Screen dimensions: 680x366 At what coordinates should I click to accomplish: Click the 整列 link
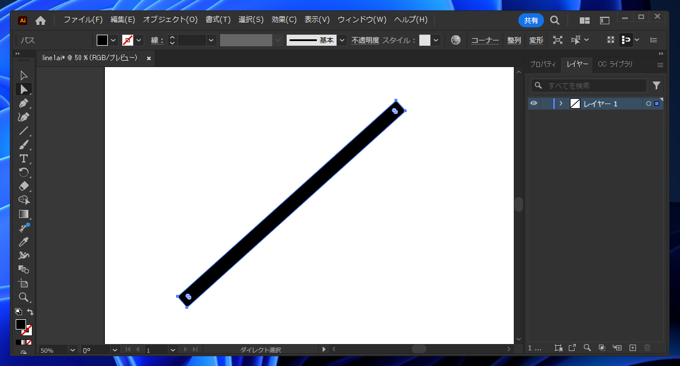click(514, 40)
